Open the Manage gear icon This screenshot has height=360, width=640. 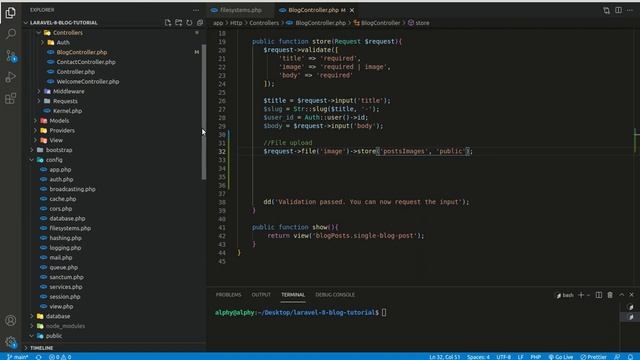[x=11, y=342]
